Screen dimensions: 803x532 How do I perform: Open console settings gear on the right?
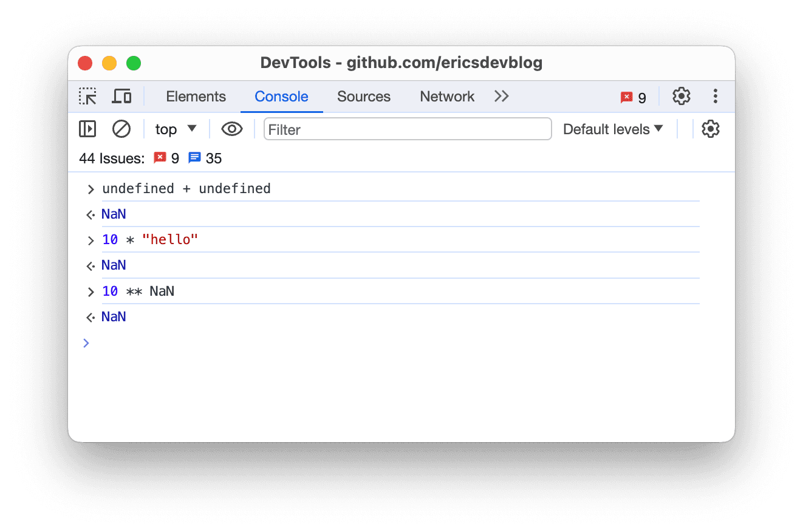coord(710,129)
